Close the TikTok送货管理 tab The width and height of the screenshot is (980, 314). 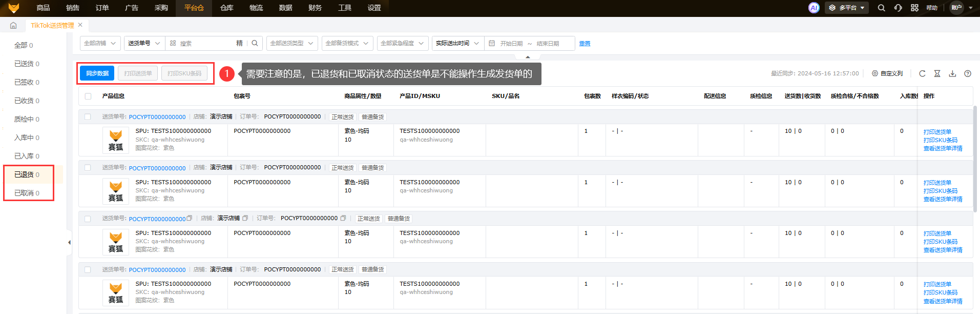(80, 25)
